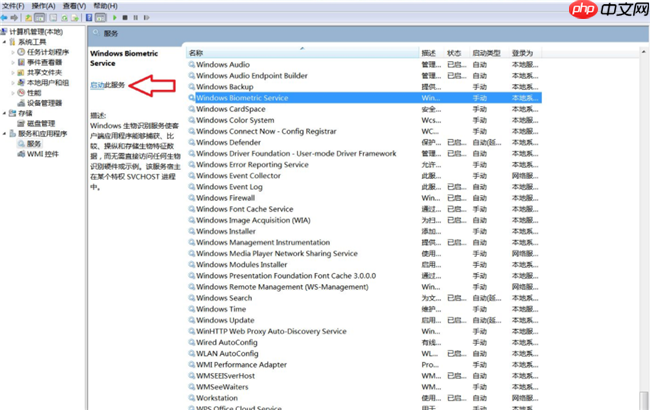Viewport: 650px width, 410px height.
Task: Sort by the 启动类型 column header
Action: click(x=489, y=53)
